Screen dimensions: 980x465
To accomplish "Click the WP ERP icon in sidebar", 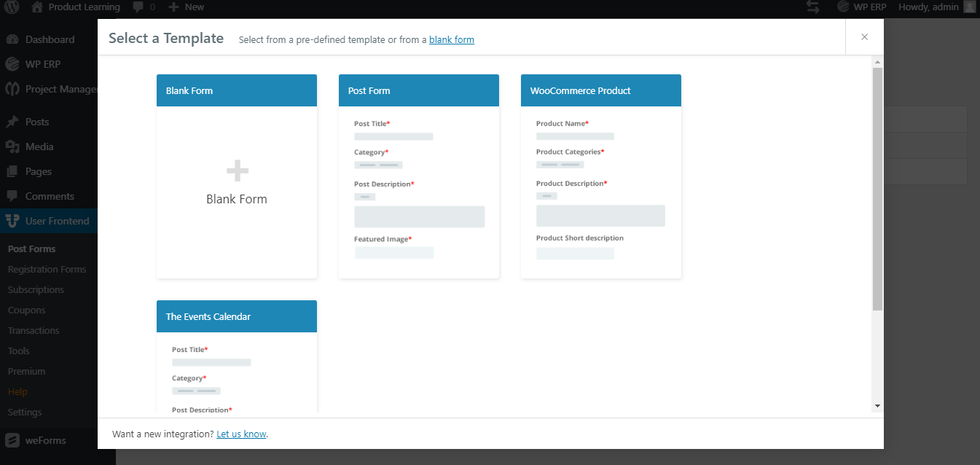I will tap(12, 64).
